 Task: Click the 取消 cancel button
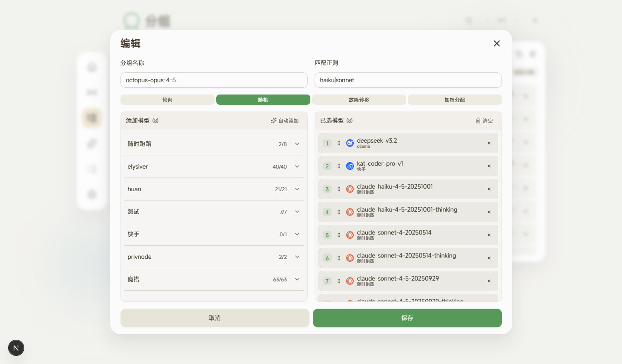(x=215, y=318)
